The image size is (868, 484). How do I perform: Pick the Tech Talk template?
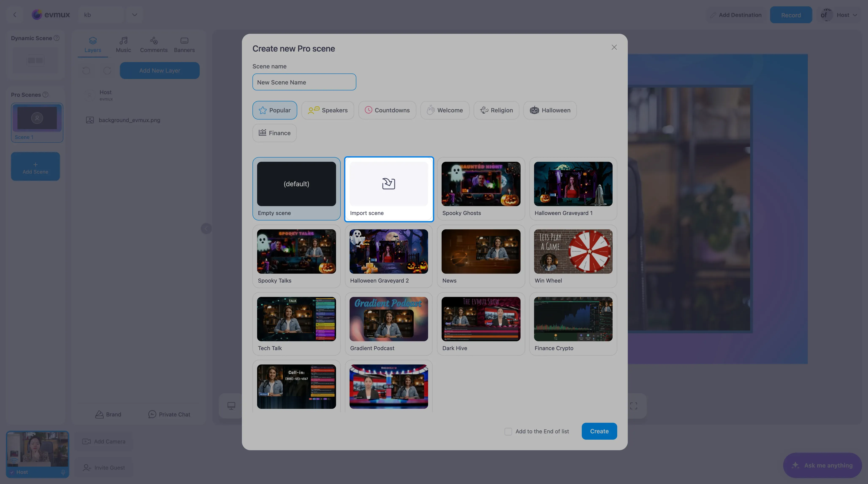(296, 324)
